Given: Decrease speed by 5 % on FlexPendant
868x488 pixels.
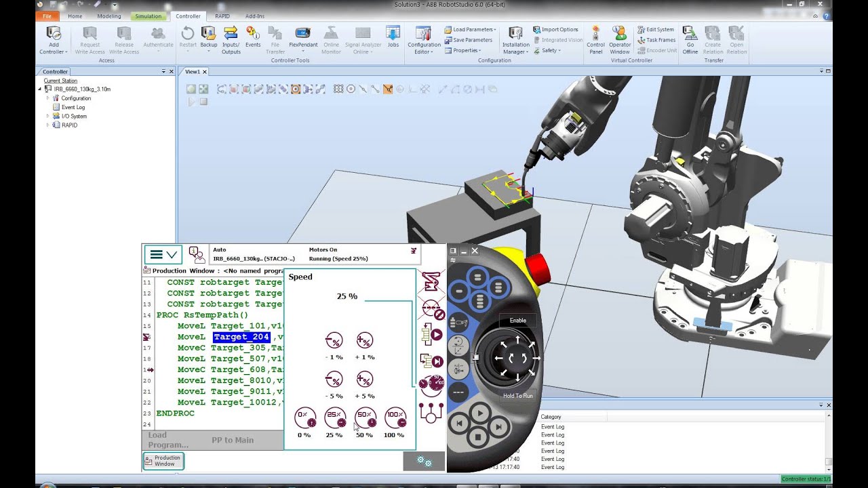Looking at the screenshot, I should click(x=334, y=380).
